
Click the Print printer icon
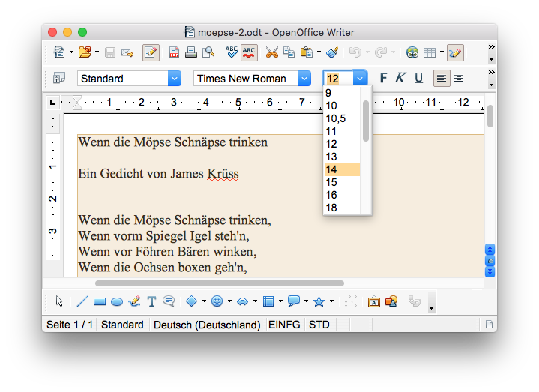(x=190, y=52)
